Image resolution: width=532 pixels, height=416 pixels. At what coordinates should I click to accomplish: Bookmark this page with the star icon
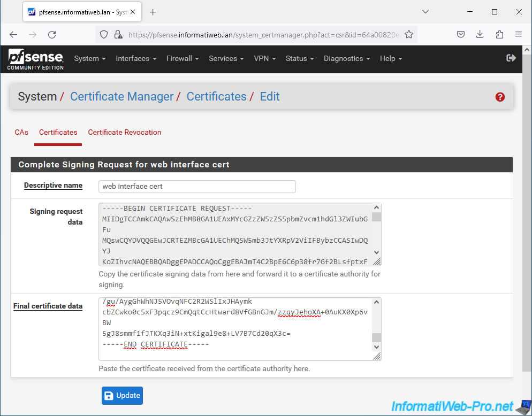point(409,34)
